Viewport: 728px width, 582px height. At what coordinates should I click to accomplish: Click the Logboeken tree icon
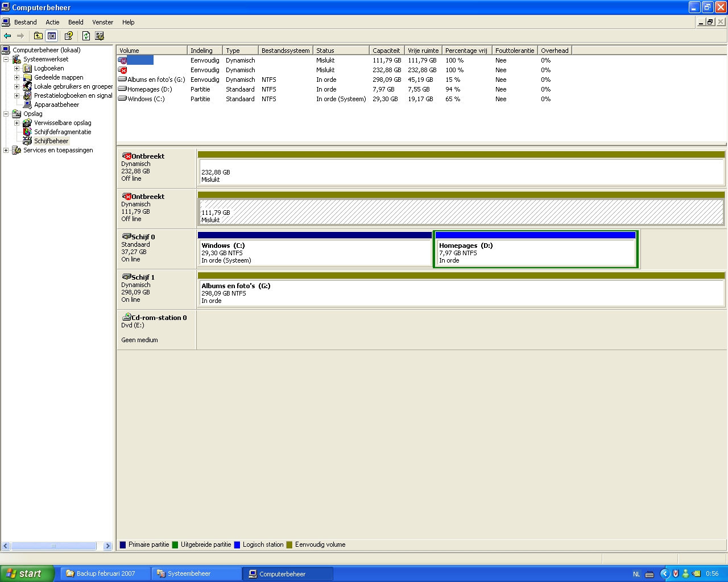(x=27, y=68)
